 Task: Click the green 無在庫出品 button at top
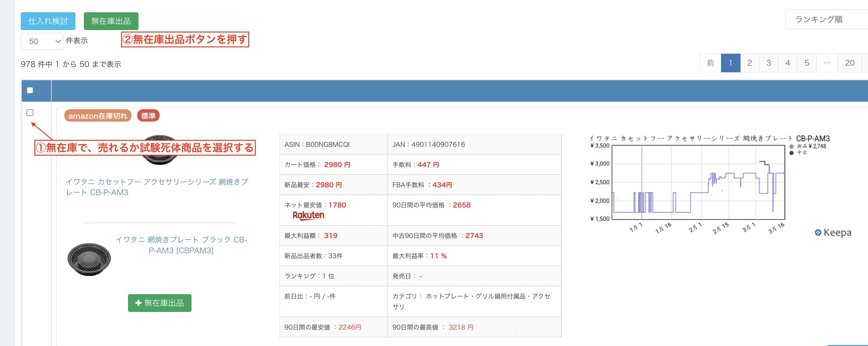coord(111,21)
